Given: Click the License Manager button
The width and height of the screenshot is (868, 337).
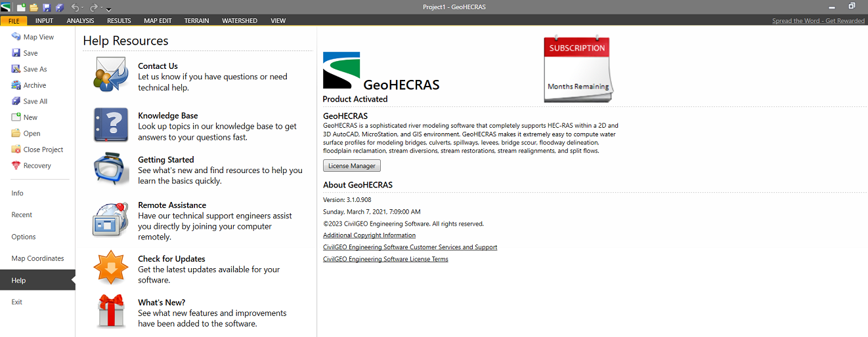Looking at the screenshot, I should point(352,166).
